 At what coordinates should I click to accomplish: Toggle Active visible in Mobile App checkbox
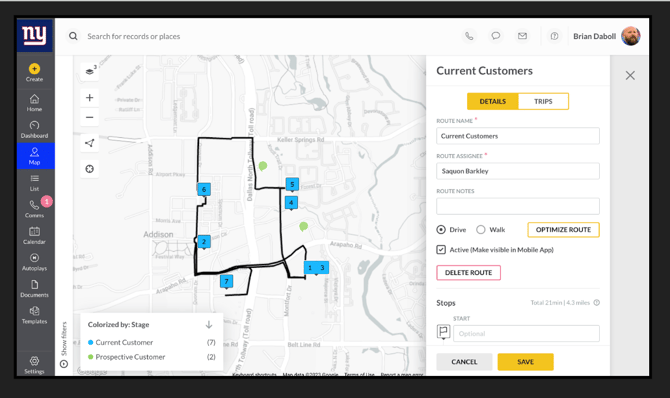coord(441,250)
